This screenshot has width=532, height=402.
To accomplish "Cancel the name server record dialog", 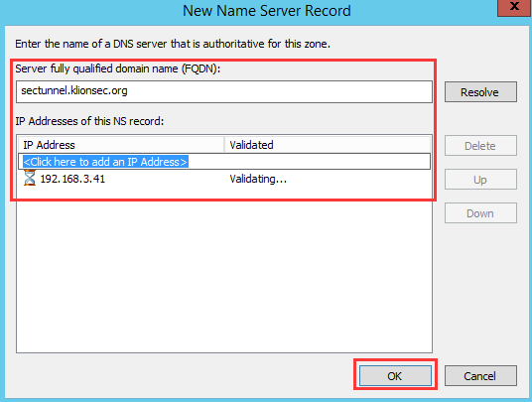I will [480, 375].
